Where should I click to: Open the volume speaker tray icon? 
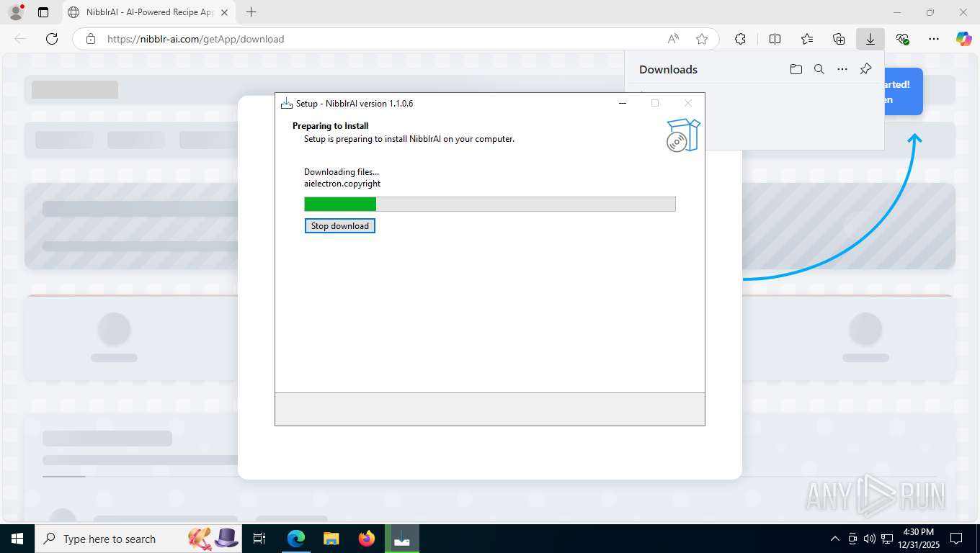click(x=870, y=539)
